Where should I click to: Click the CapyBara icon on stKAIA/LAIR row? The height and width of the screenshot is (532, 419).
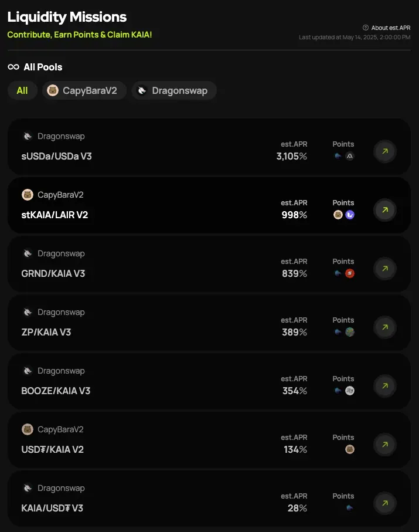pyautogui.click(x=338, y=215)
